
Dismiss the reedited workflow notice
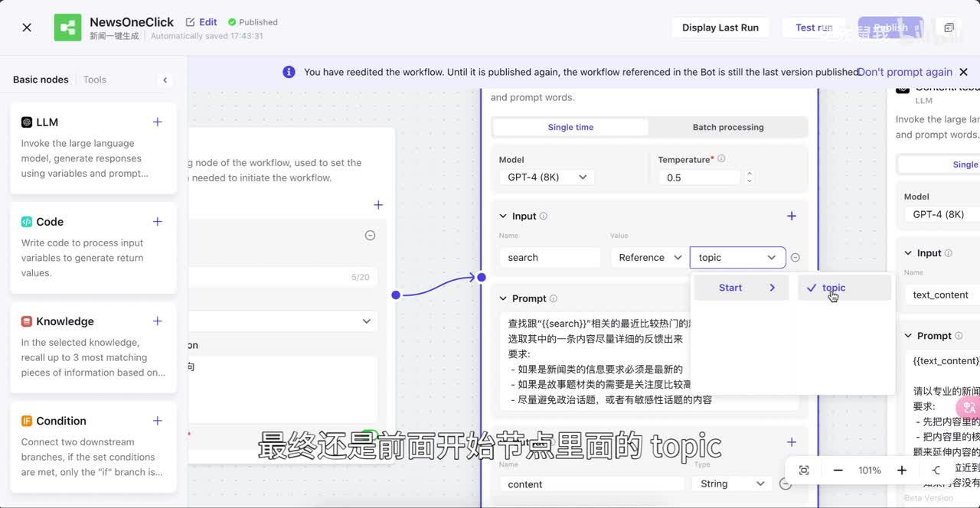[x=963, y=72]
